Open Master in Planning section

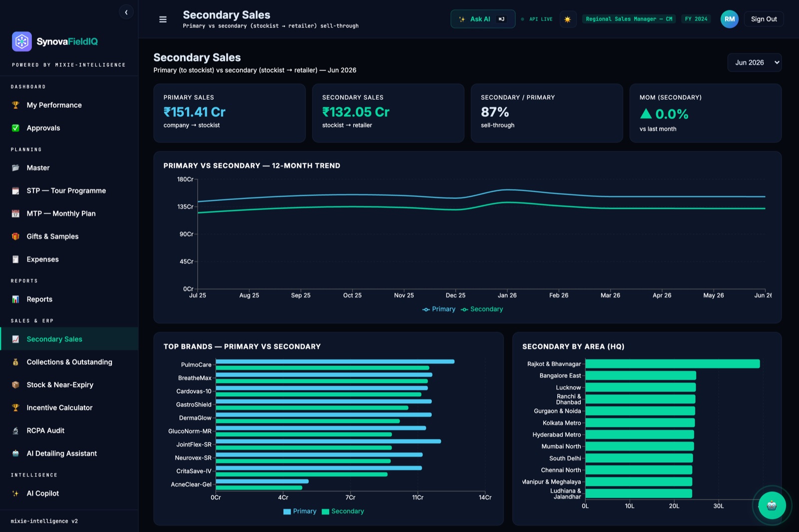coord(69,168)
